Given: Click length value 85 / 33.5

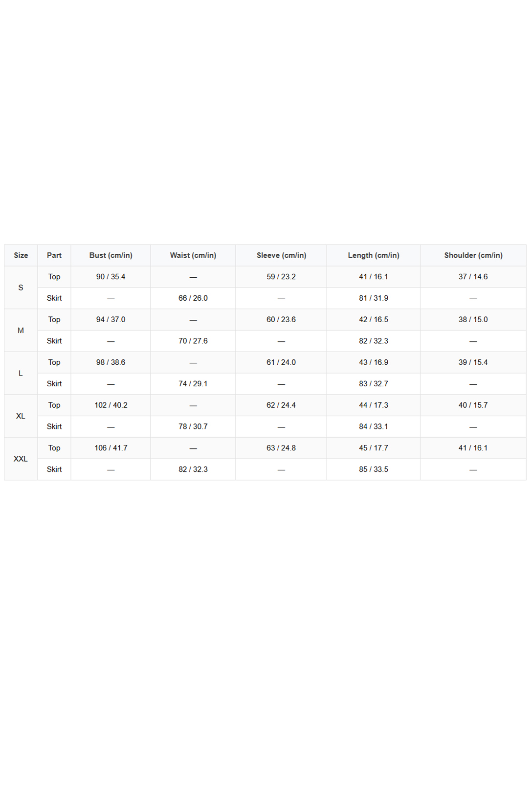Looking at the screenshot, I should 374,469.
